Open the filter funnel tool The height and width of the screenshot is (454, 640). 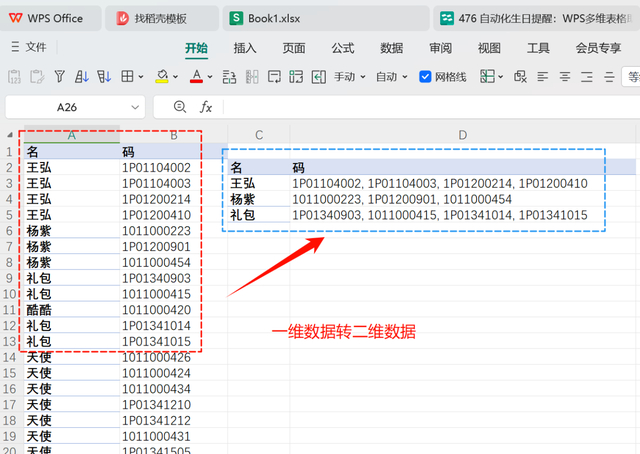tap(60, 76)
